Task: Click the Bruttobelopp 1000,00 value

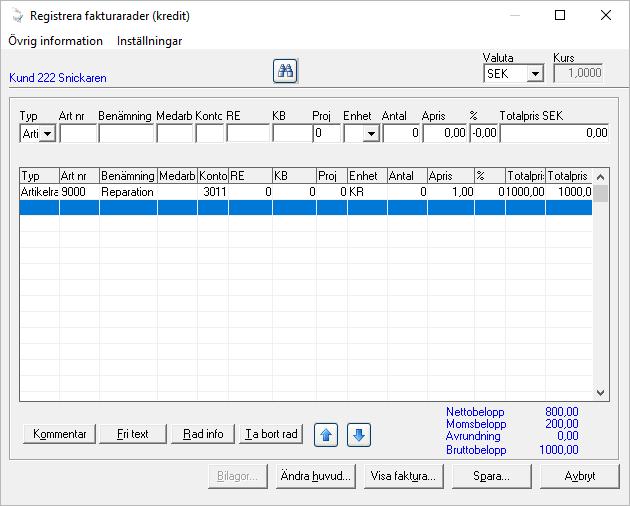Action: pos(558,450)
